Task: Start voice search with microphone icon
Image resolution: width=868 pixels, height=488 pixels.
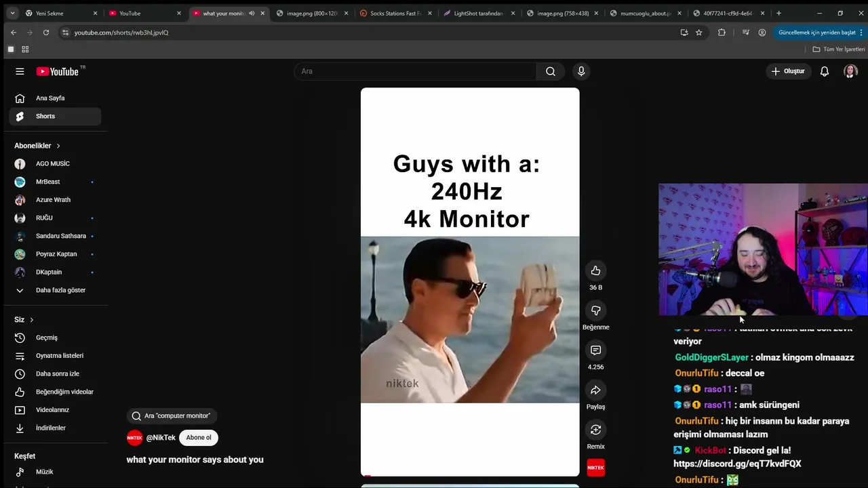Action: coord(581,71)
